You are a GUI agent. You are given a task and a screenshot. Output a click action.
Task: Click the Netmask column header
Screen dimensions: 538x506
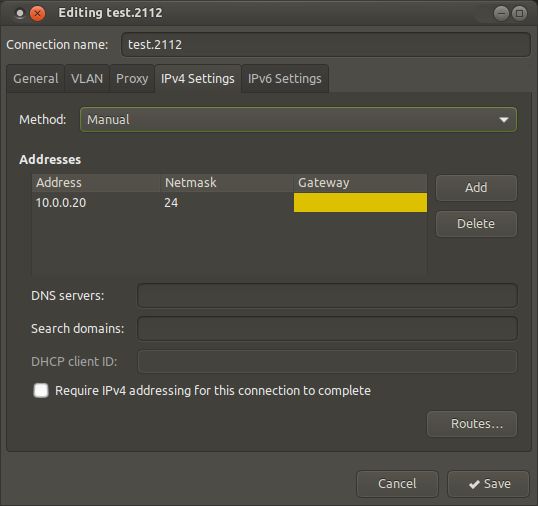227,183
